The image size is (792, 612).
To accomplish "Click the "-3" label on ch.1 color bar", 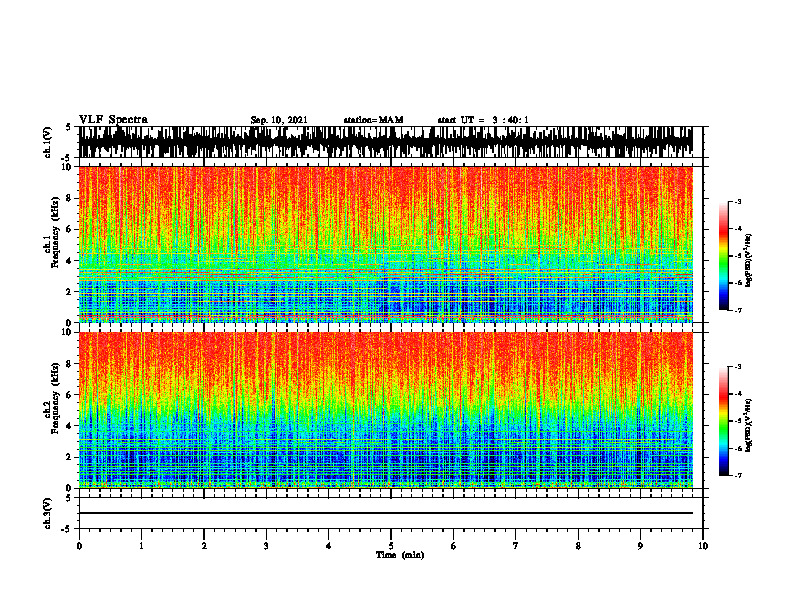I will (738, 201).
